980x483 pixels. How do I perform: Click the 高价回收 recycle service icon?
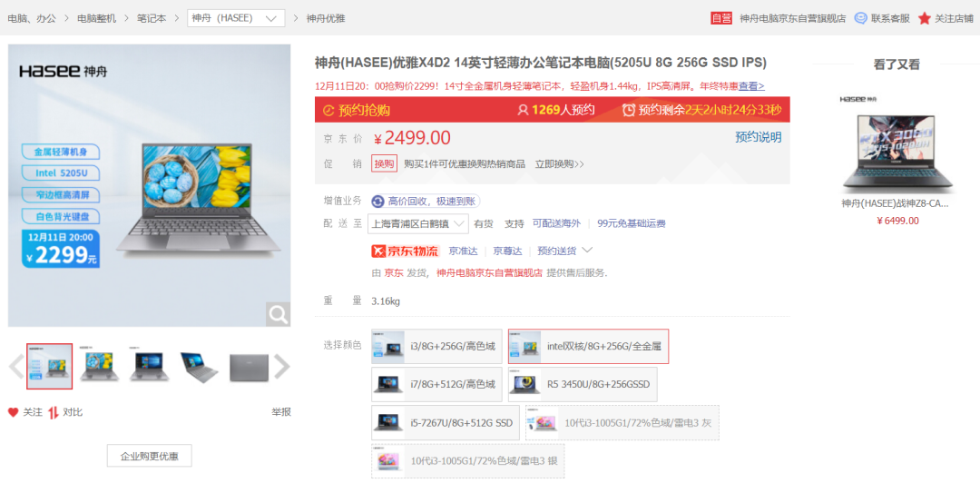(377, 202)
